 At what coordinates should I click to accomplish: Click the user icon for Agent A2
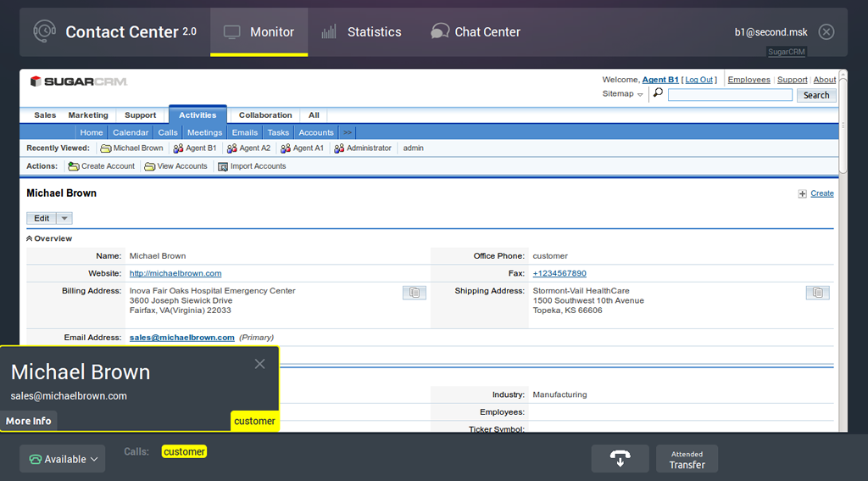coord(232,148)
